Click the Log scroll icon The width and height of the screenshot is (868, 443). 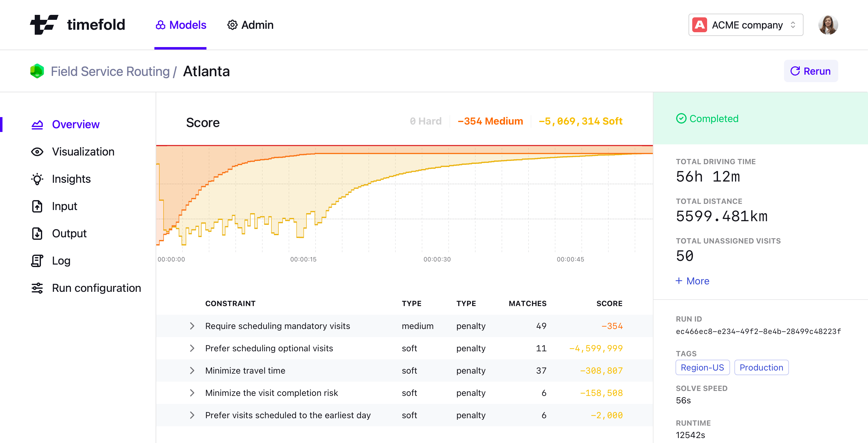(x=37, y=261)
